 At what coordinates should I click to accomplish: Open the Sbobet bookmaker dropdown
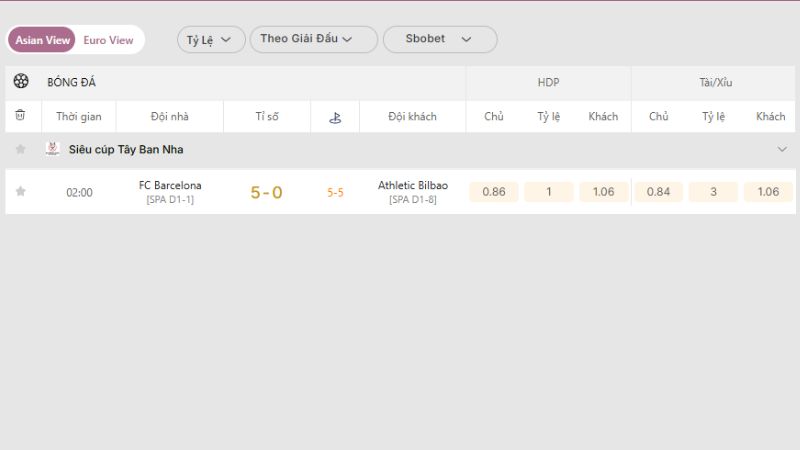click(x=439, y=39)
